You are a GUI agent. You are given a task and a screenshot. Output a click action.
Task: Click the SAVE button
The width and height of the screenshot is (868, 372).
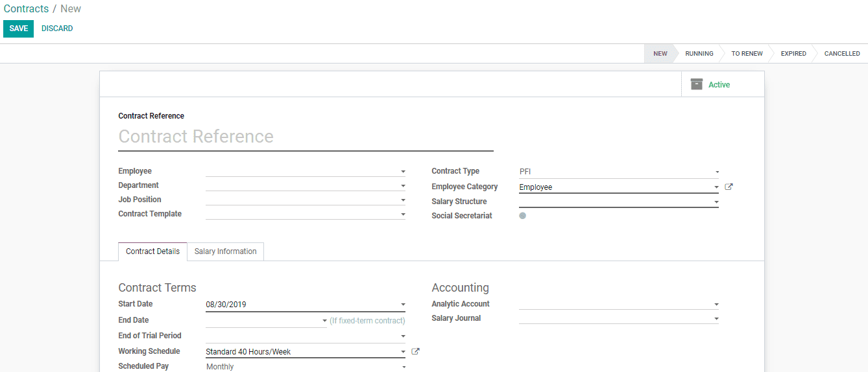(18, 29)
